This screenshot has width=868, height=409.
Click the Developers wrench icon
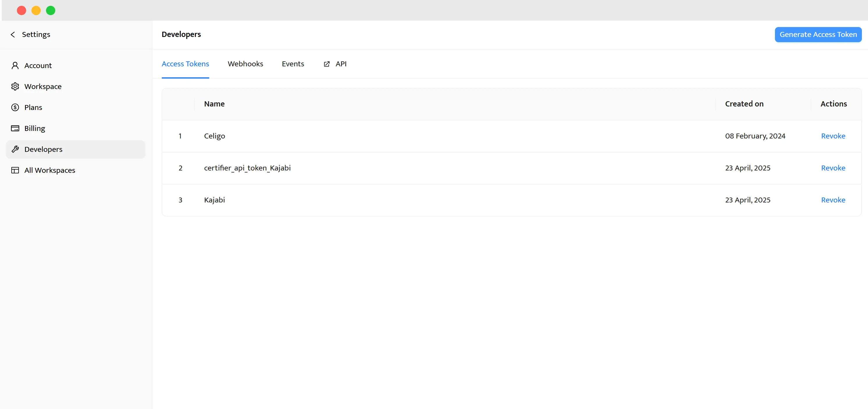tap(15, 149)
